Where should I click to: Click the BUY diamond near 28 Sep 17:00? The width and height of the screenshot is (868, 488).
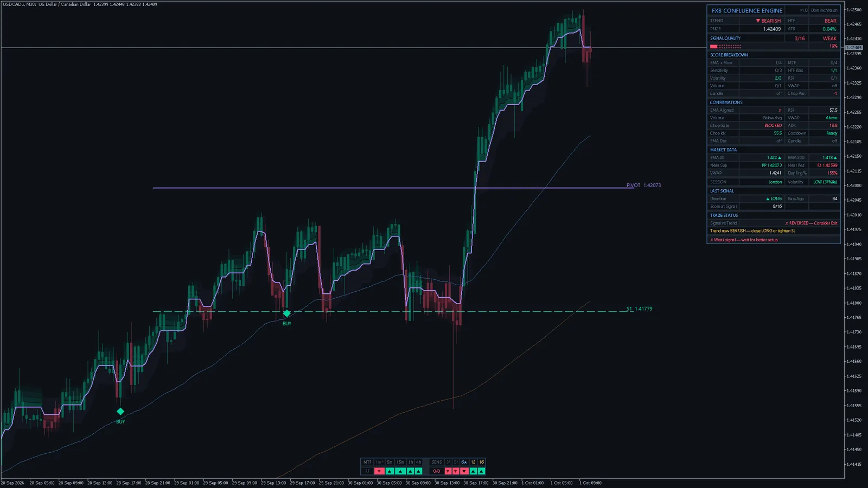click(x=120, y=412)
